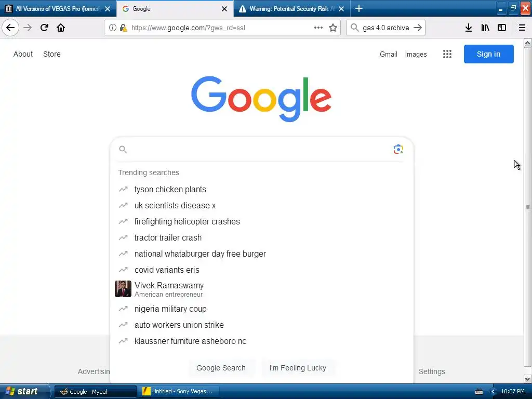532x399 pixels.
Task: Select suggestion tractor trailer crash
Action: point(262,238)
